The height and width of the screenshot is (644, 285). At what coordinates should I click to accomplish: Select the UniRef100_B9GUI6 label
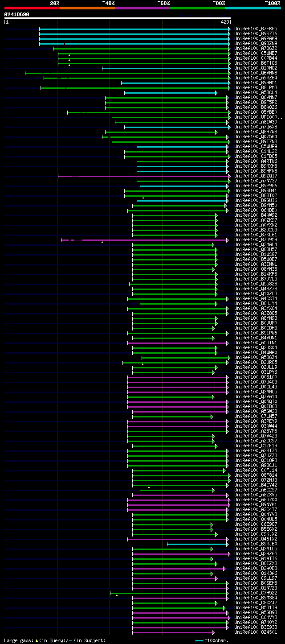(256, 201)
